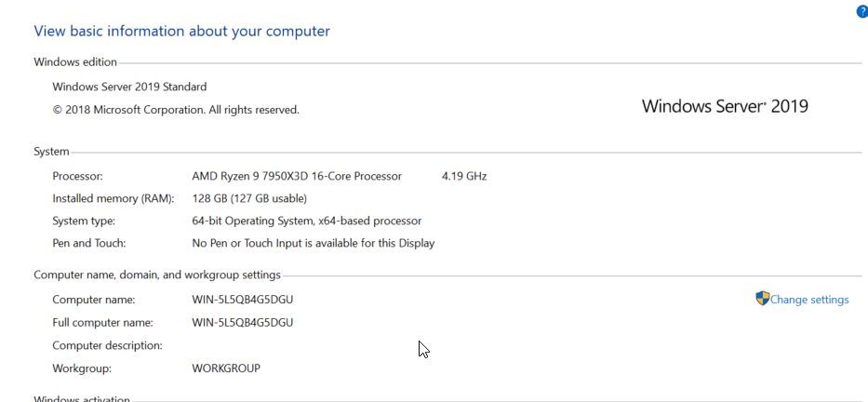Click the Microsoft Corporation copyright line

pyautogui.click(x=176, y=110)
